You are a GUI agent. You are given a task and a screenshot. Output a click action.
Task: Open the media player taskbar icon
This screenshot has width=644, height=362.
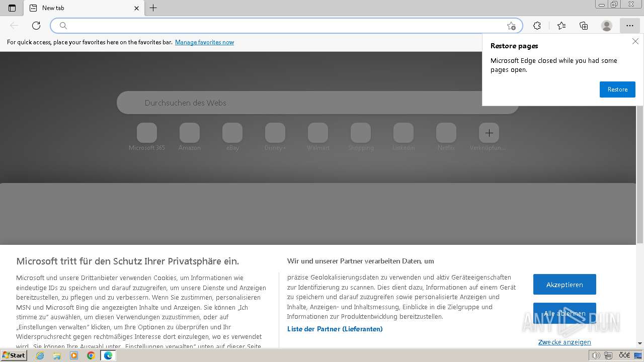click(x=74, y=355)
